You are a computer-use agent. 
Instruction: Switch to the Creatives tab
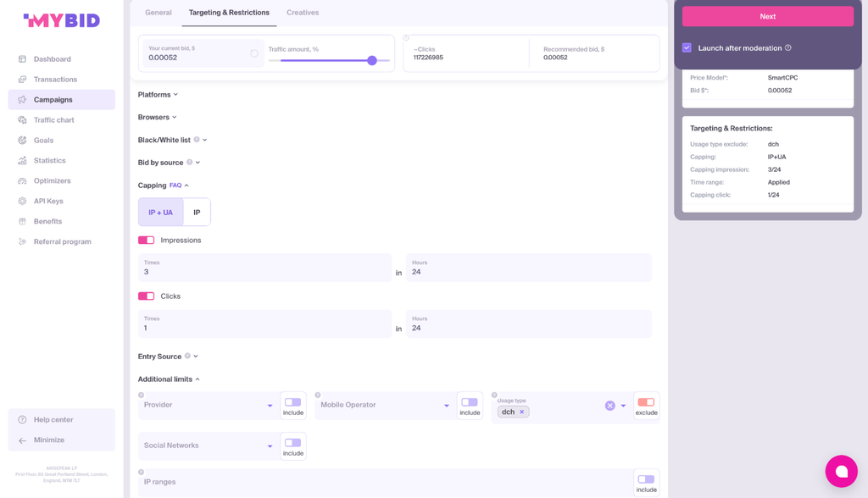point(303,13)
